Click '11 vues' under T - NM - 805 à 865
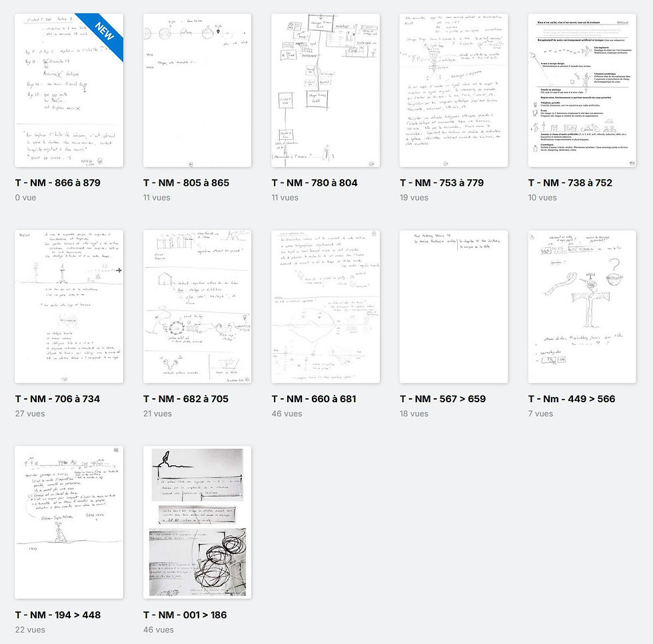 pos(157,198)
